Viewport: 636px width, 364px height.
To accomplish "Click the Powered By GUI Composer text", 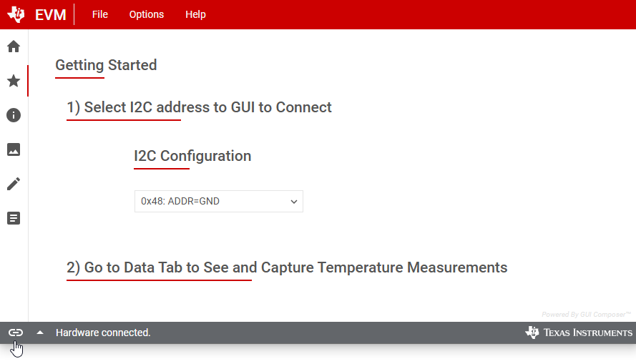I will [586, 315].
